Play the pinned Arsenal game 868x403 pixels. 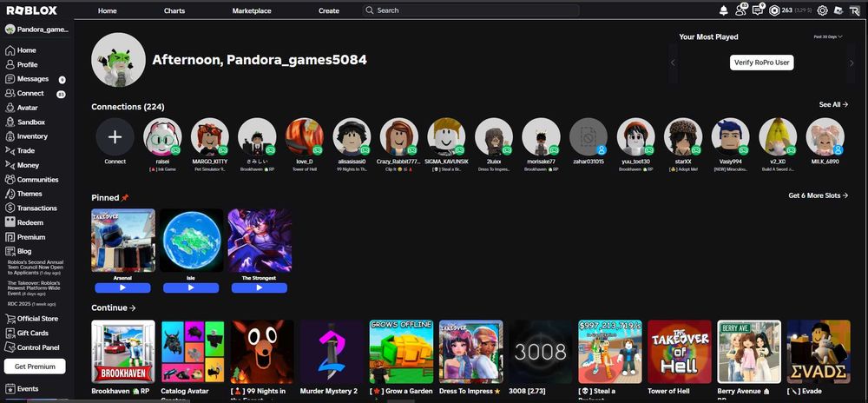(122, 287)
